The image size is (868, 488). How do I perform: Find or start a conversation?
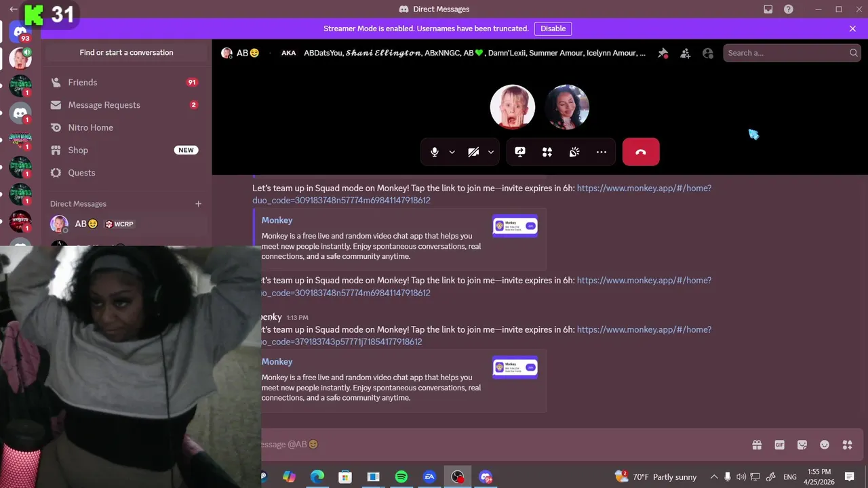point(126,52)
